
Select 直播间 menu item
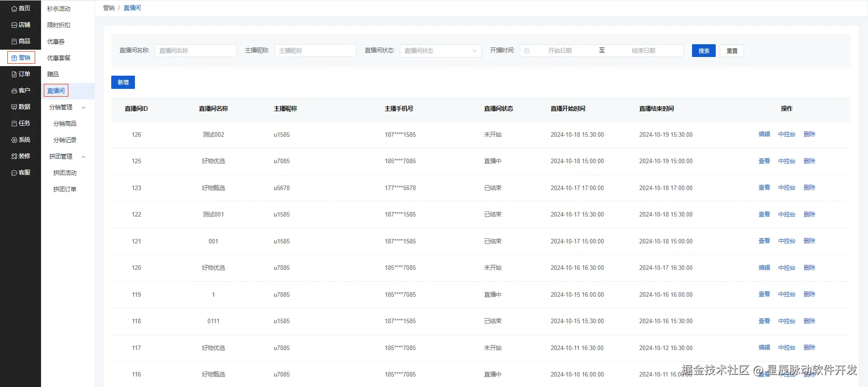(x=56, y=91)
